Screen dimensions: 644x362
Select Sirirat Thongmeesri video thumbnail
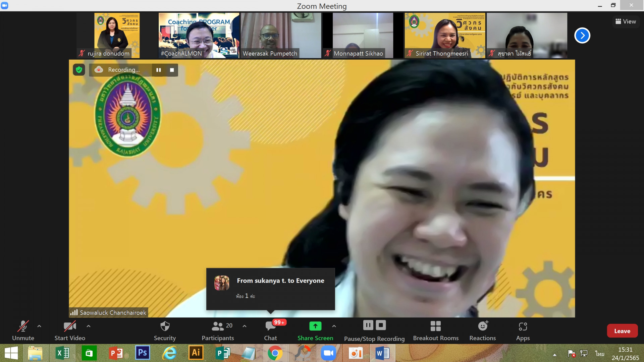point(445,36)
